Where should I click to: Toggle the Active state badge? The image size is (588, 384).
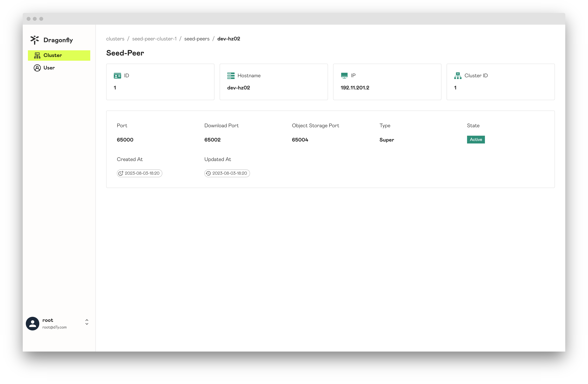(476, 139)
